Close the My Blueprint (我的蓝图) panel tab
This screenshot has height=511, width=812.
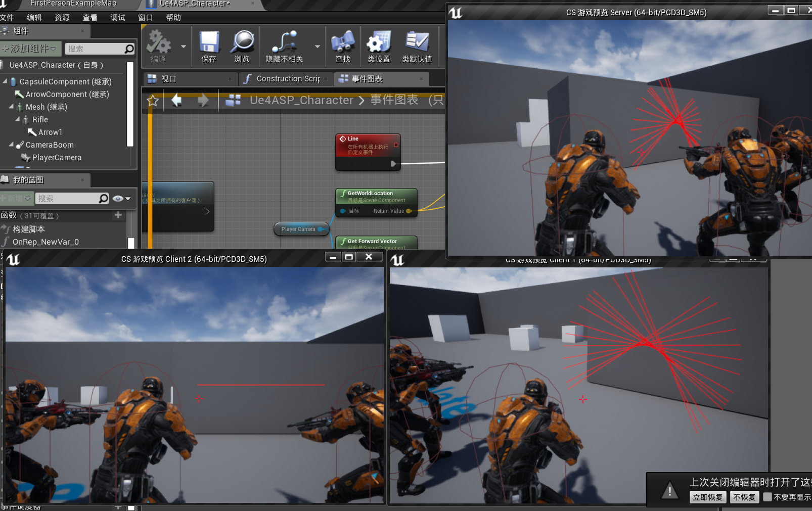pyautogui.click(x=82, y=180)
